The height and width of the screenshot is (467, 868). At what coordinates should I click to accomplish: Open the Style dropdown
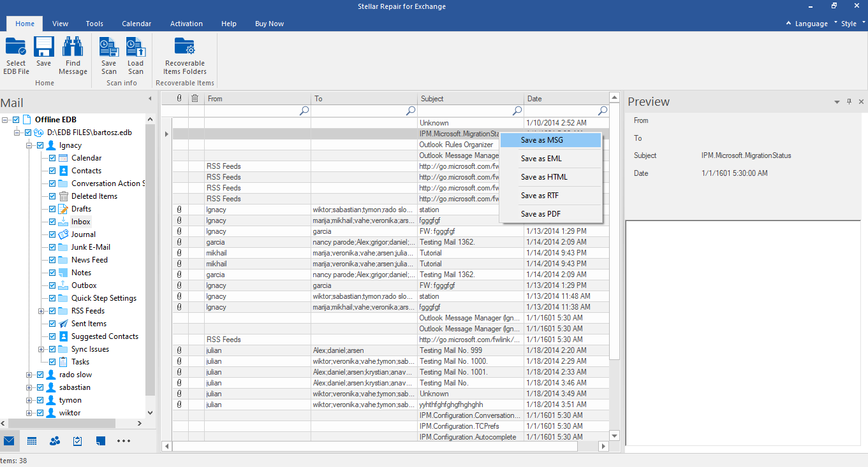(x=849, y=24)
